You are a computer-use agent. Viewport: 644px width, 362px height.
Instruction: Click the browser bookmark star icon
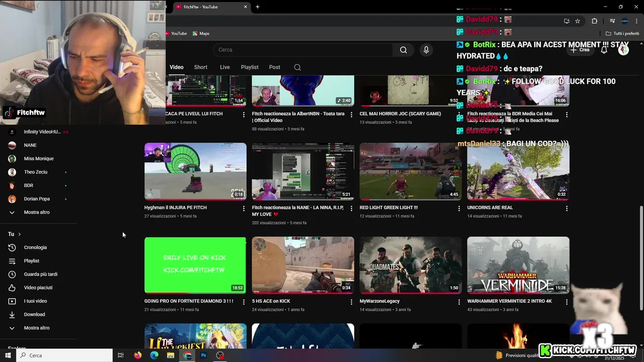[x=578, y=21]
